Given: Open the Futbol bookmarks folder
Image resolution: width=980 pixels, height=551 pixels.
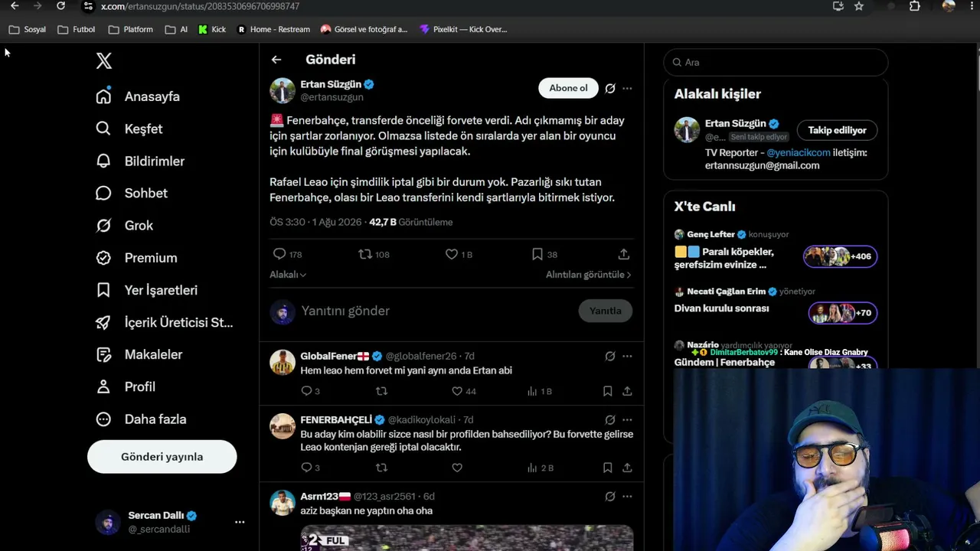Looking at the screenshot, I should click(x=77, y=29).
